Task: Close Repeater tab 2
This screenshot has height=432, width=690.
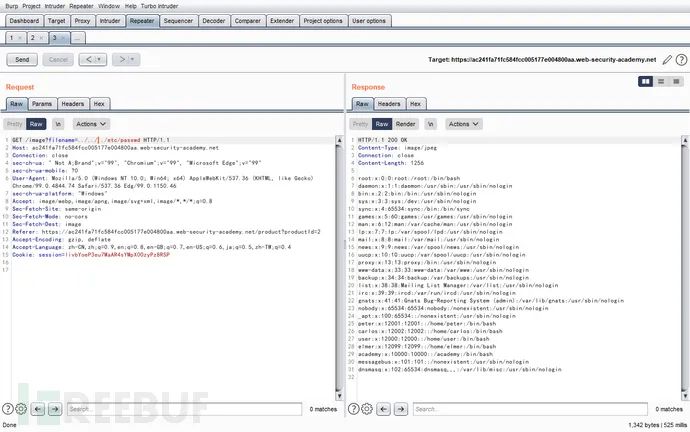Action: [x=41, y=38]
